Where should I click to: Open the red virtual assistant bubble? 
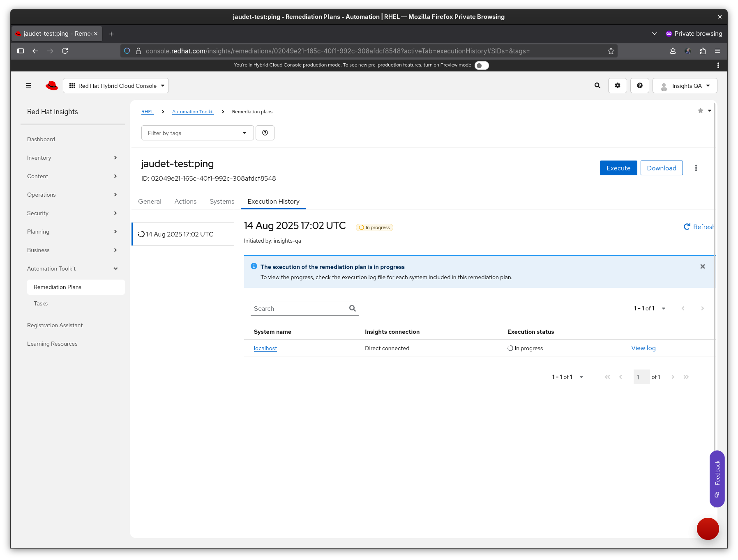click(x=708, y=529)
